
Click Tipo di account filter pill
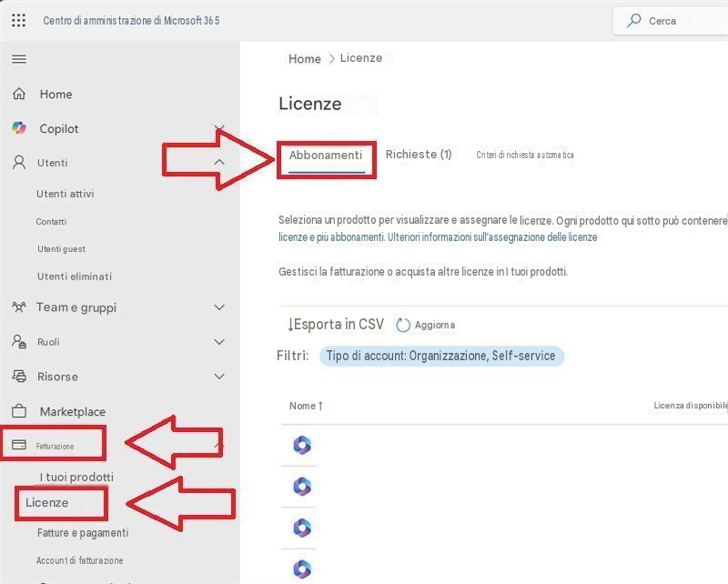[441, 356]
